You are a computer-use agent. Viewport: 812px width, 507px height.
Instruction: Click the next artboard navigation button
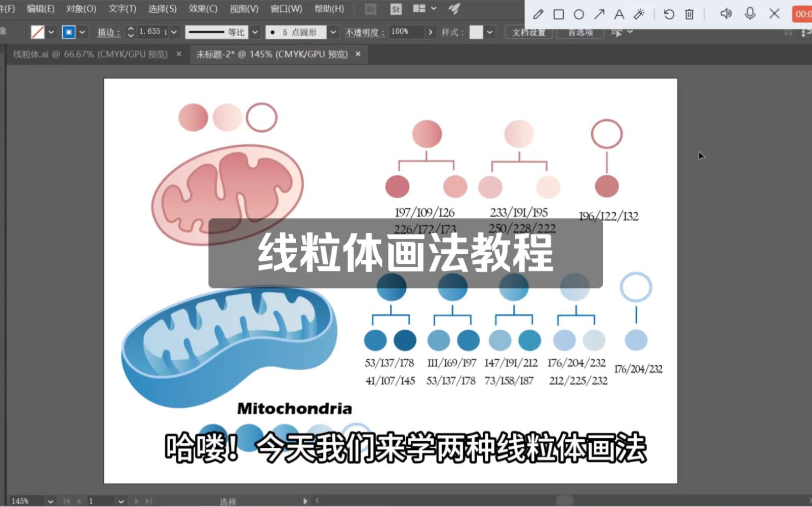tap(136, 501)
